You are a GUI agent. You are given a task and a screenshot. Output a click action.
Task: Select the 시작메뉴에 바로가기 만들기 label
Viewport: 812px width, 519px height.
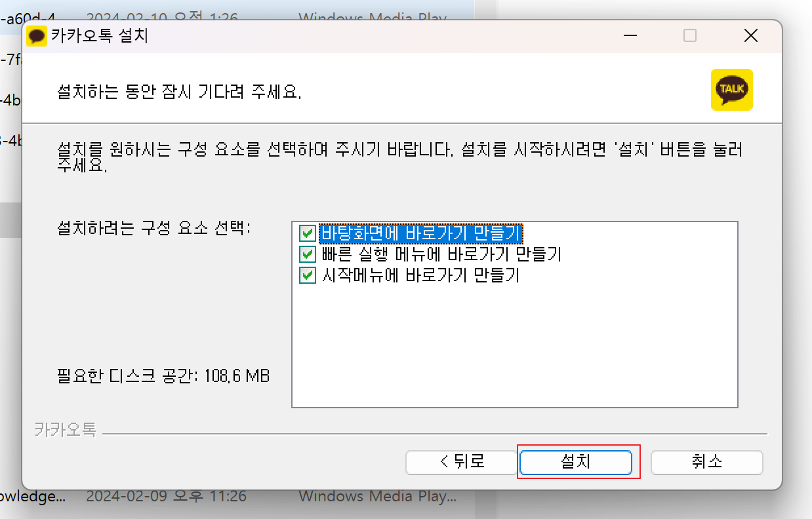420,275
